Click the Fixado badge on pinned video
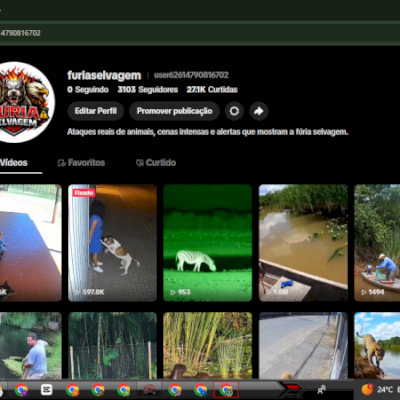Screen dimensions: 400x400 [x=84, y=193]
